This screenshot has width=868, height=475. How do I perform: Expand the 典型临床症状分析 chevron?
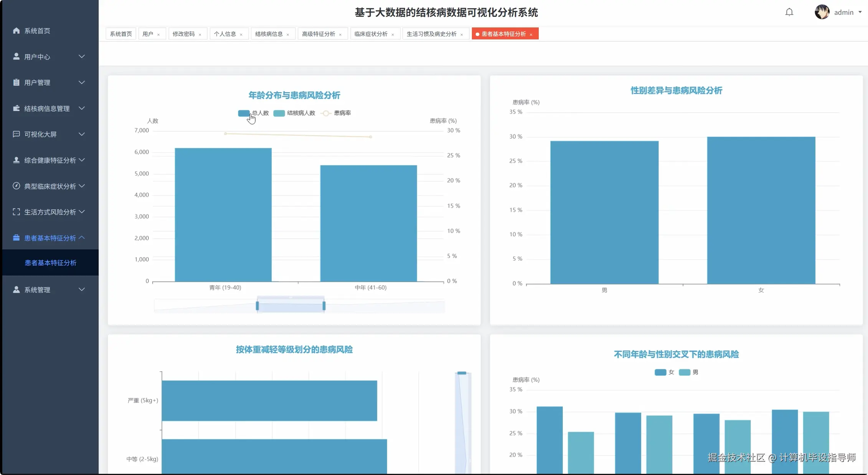82,186
